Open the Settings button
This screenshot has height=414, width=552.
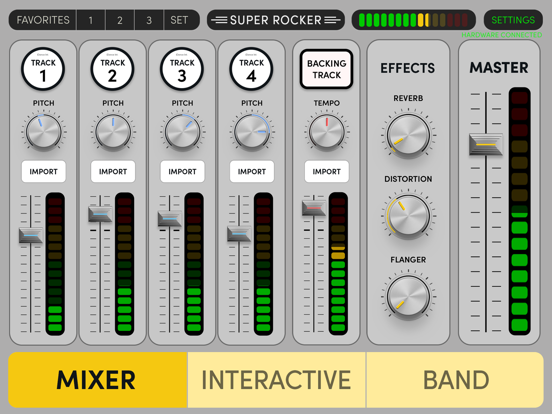pyautogui.click(x=513, y=20)
